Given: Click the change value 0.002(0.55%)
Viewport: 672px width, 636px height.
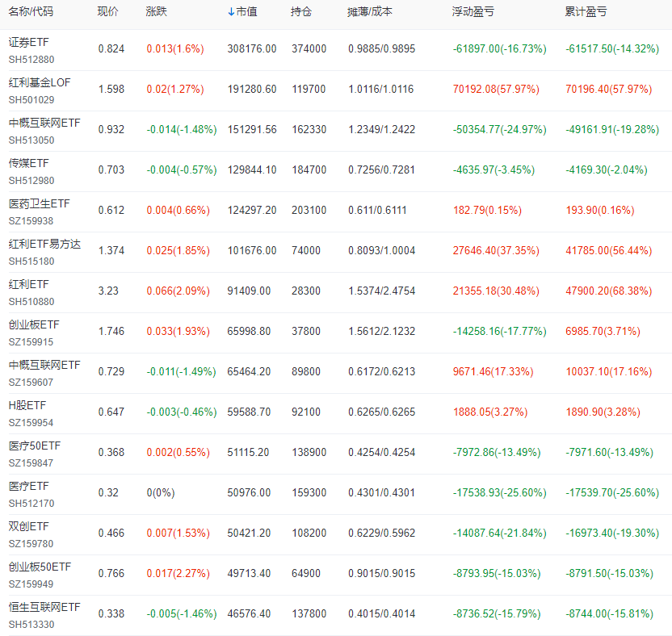Looking at the screenshot, I should pos(178,452).
